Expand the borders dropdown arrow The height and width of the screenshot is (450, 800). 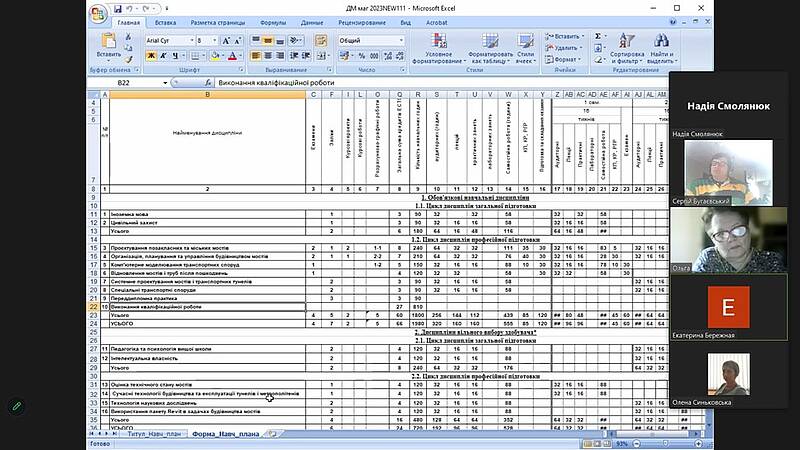click(x=204, y=56)
